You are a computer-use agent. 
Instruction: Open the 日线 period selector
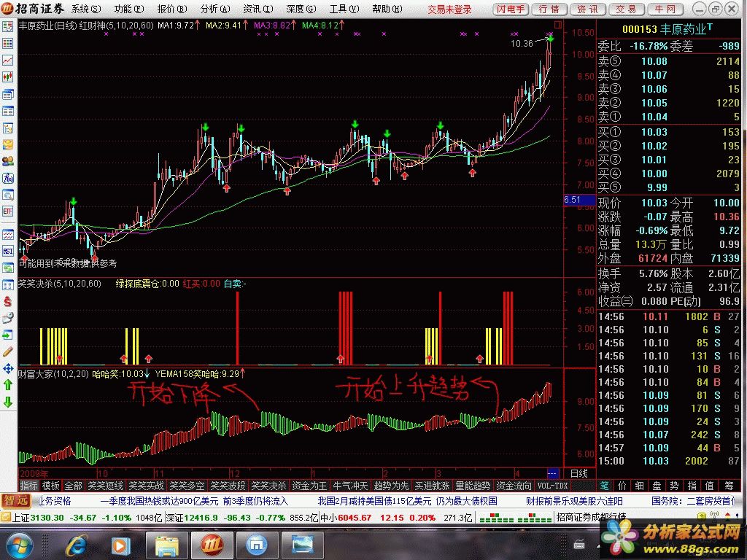(x=579, y=473)
